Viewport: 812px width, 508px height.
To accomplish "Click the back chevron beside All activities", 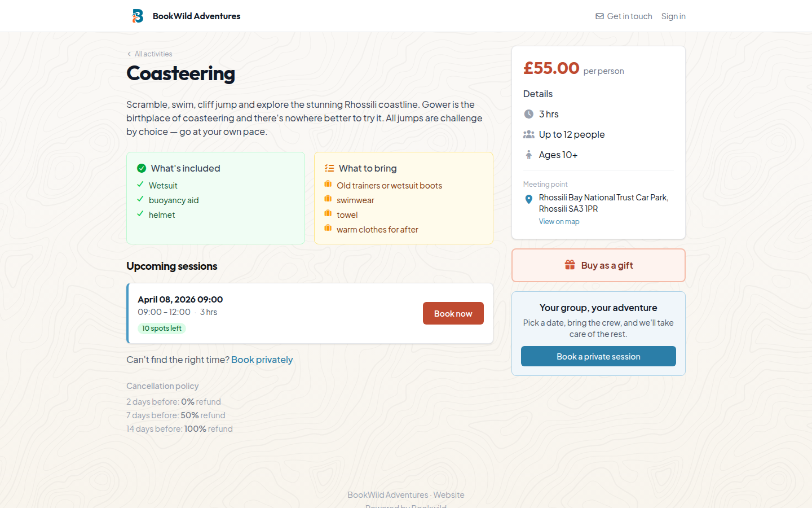I will click(x=129, y=54).
